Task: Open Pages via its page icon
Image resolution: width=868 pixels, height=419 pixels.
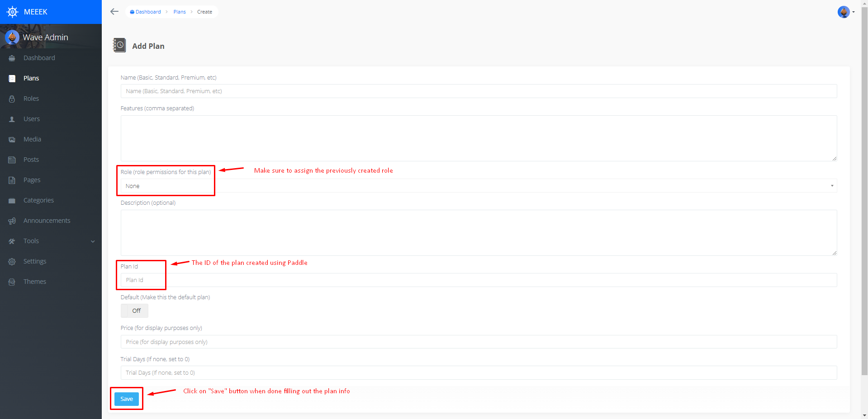Action: [12, 180]
